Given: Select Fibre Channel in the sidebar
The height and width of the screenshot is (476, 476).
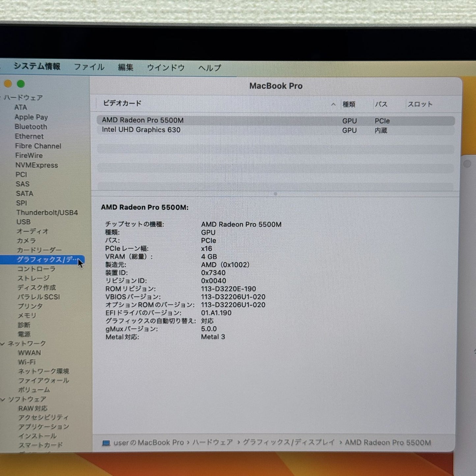Looking at the screenshot, I should [38, 146].
